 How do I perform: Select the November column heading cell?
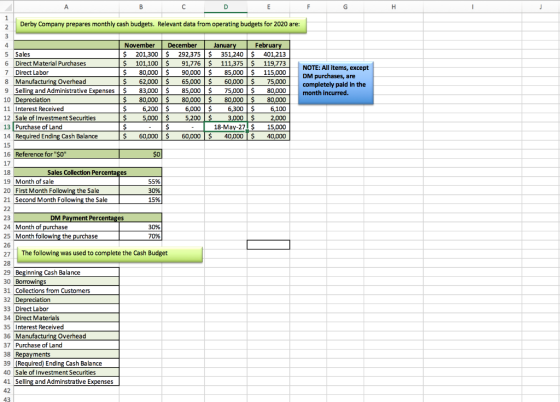point(141,45)
